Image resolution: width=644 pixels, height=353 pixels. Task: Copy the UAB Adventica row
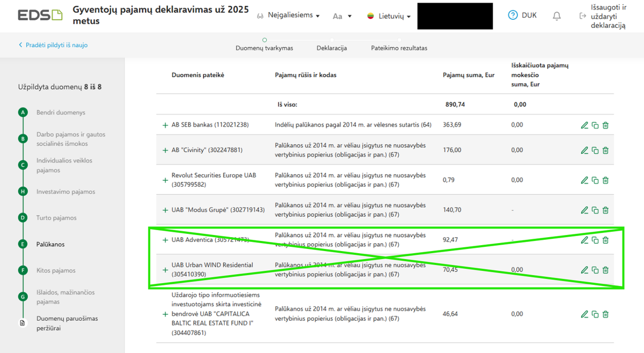point(595,240)
